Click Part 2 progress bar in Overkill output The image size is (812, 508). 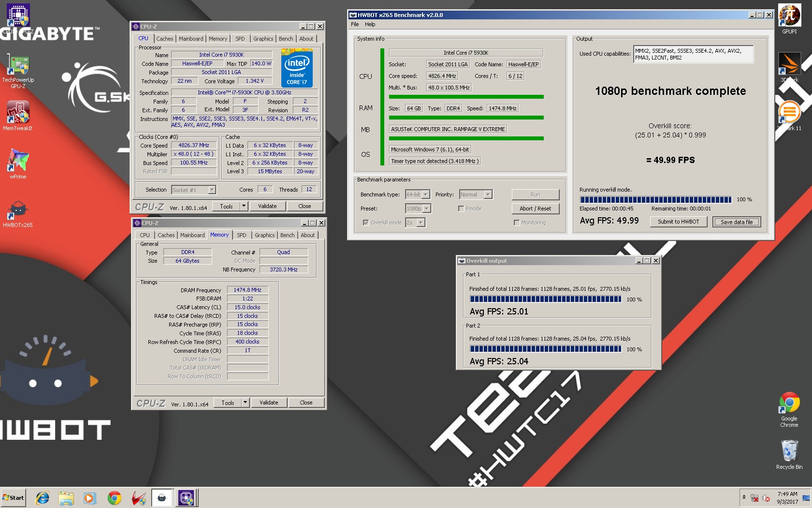pyautogui.click(x=546, y=349)
